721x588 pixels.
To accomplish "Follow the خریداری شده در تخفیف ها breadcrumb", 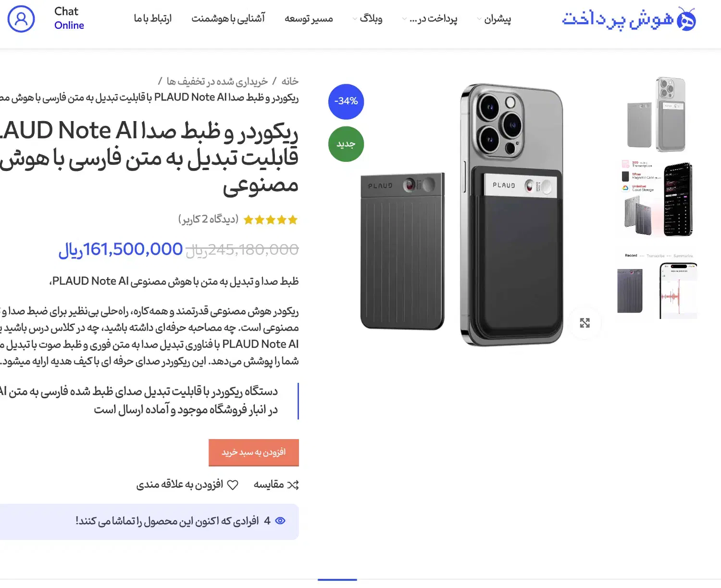I will [x=217, y=81].
